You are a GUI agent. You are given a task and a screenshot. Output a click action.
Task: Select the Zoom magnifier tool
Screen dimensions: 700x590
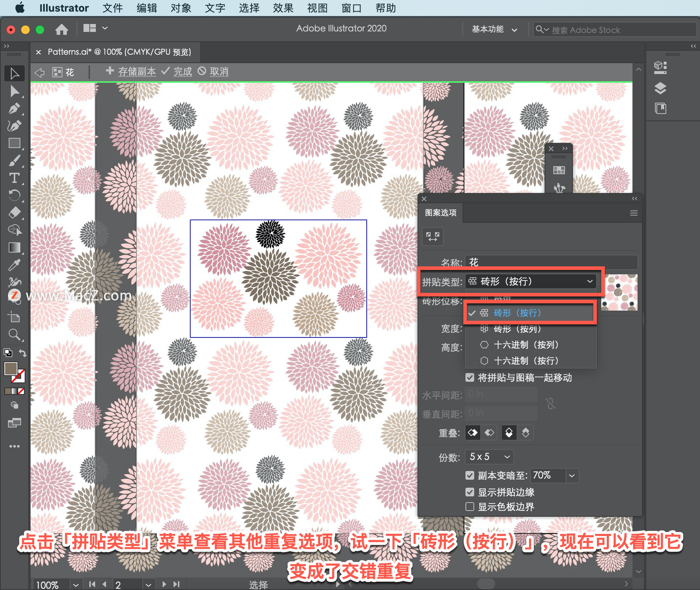tap(14, 335)
